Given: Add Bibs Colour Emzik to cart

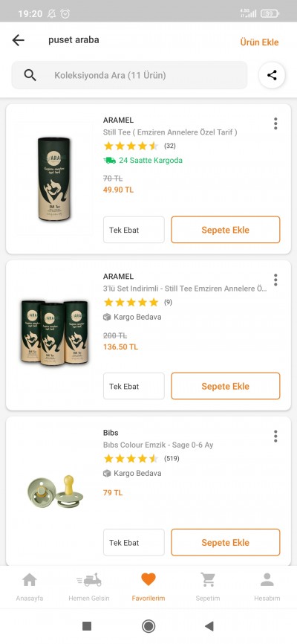Looking at the screenshot, I should [226, 543].
